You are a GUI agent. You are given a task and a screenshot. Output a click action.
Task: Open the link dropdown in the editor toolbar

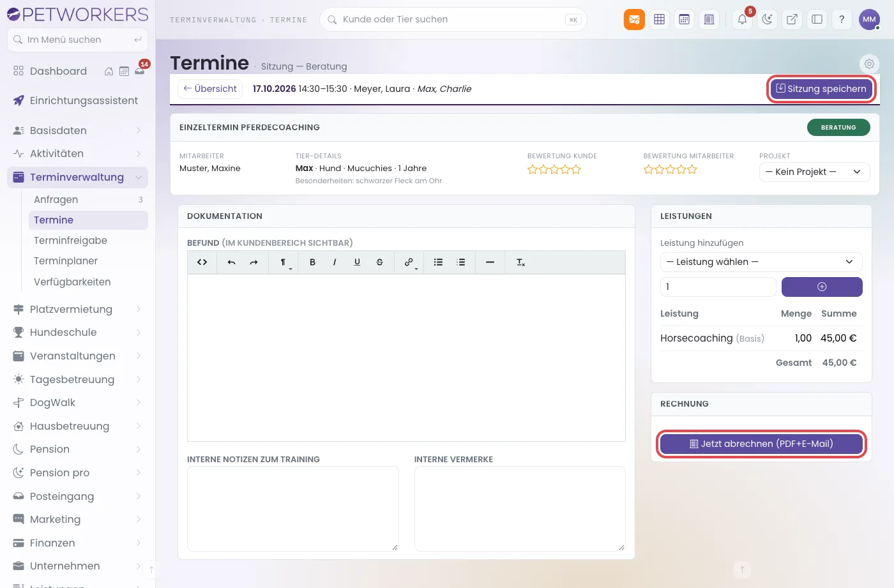[410, 262]
